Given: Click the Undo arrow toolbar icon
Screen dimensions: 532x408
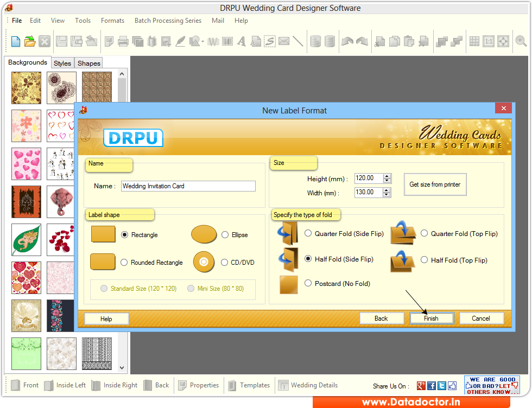Looking at the screenshot, I should click(347, 41).
